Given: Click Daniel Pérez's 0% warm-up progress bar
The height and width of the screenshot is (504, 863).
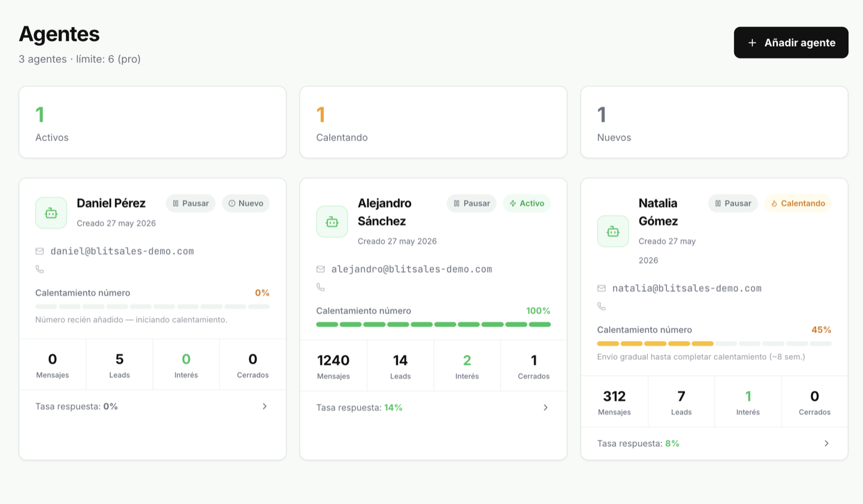Looking at the screenshot, I should point(152,306).
